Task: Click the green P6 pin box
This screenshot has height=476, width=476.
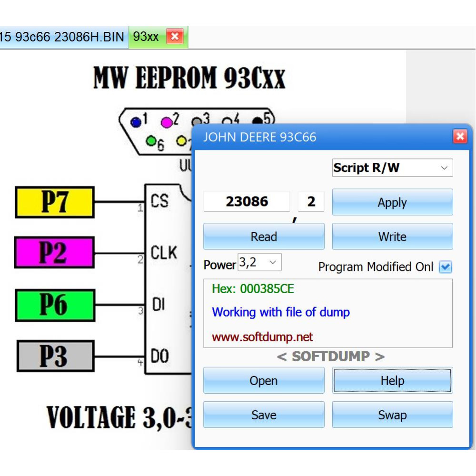Action: click(55, 305)
